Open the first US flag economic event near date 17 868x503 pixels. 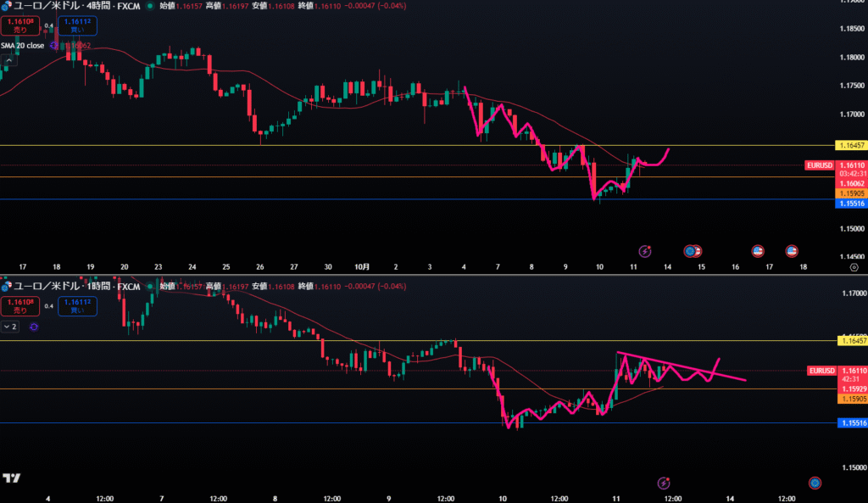coord(758,251)
